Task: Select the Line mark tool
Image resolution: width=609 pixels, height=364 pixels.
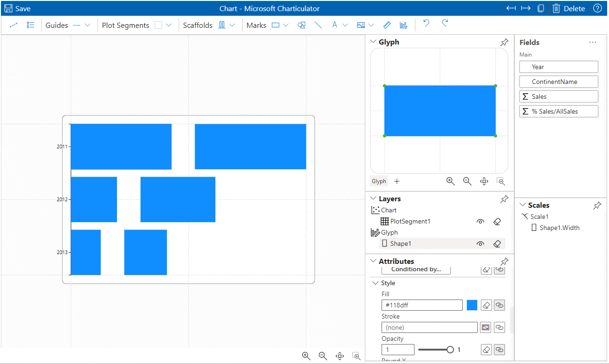Action: [x=318, y=25]
